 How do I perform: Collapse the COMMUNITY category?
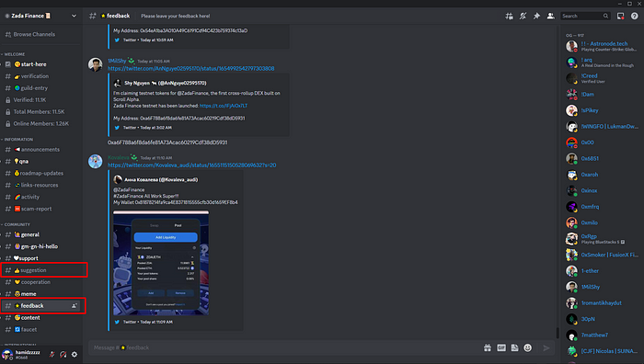(x=17, y=224)
